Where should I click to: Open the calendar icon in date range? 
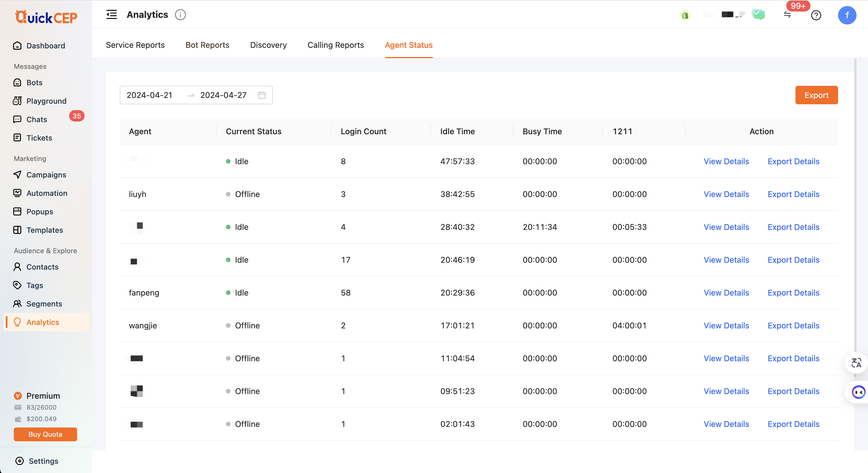pyautogui.click(x=262, y=95)
